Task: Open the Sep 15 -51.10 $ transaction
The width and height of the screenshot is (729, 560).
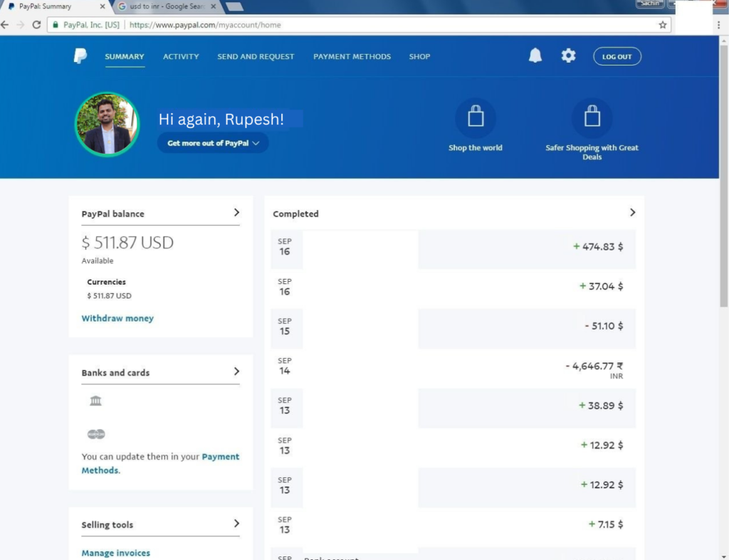Action: pyautogui.click(x=453, y=329)
